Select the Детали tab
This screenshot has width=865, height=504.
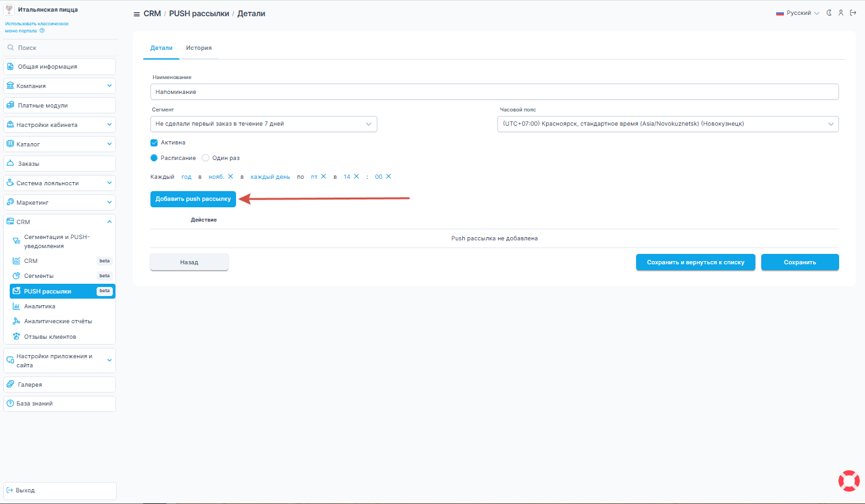[x=161, y=48]
